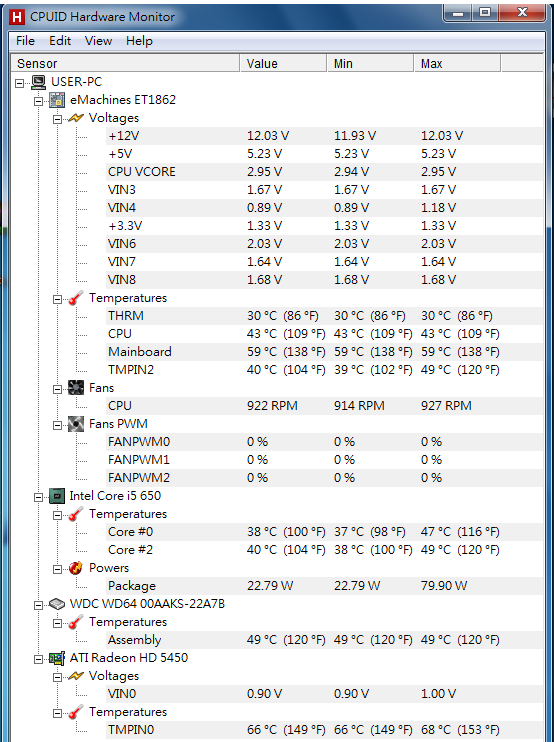Collapse the Fans group

[57, 389]
